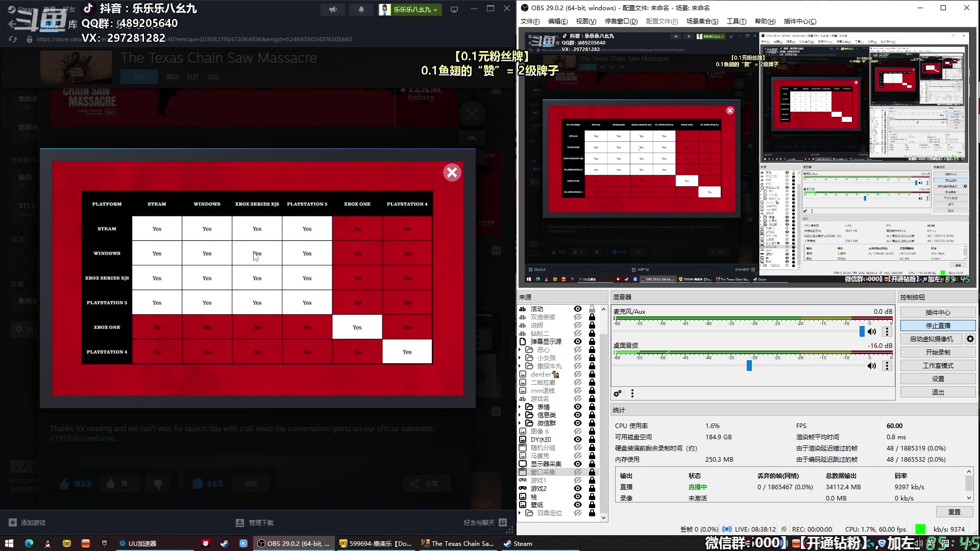Show the 游戏名 source

[578, 398]
